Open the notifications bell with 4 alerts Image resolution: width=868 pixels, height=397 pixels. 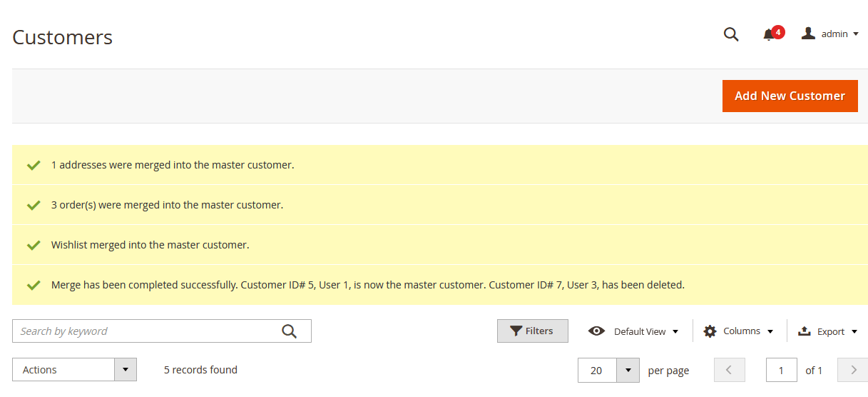click(769, 34)
